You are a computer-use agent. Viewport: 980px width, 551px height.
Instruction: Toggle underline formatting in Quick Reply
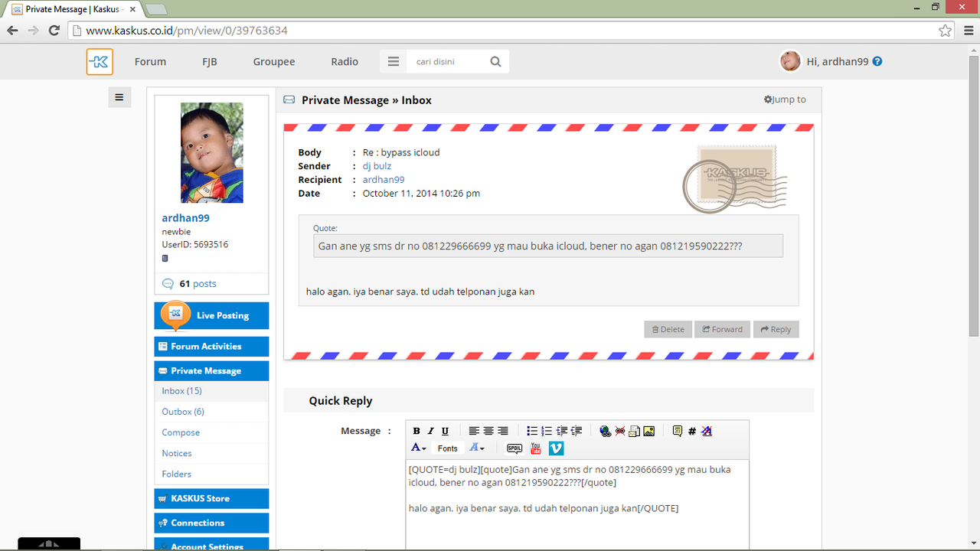pos(445,431)
